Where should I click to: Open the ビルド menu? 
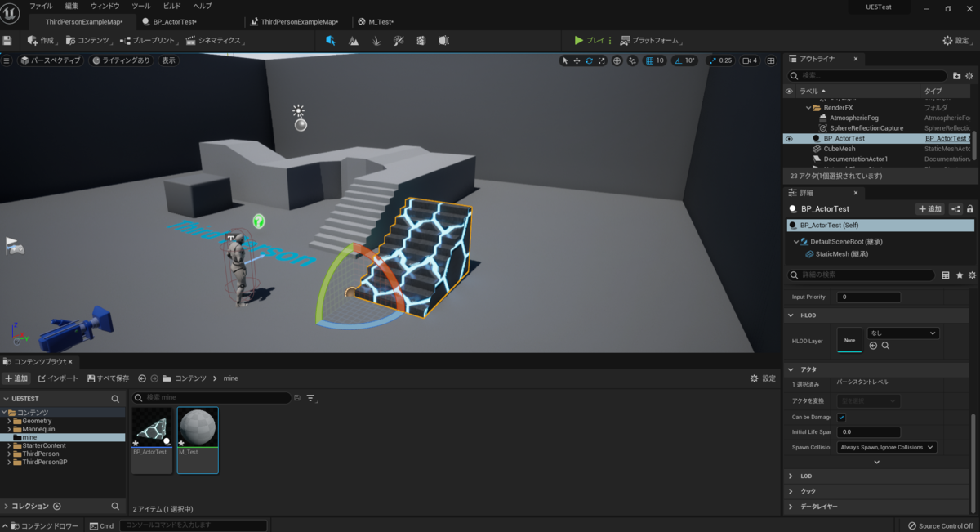[x=171, y=6]
